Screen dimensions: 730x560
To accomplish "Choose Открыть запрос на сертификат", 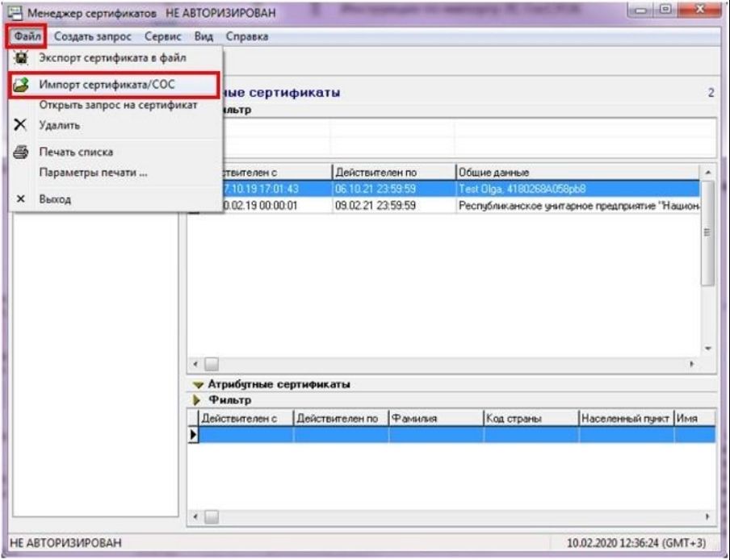I will (118, 105).
